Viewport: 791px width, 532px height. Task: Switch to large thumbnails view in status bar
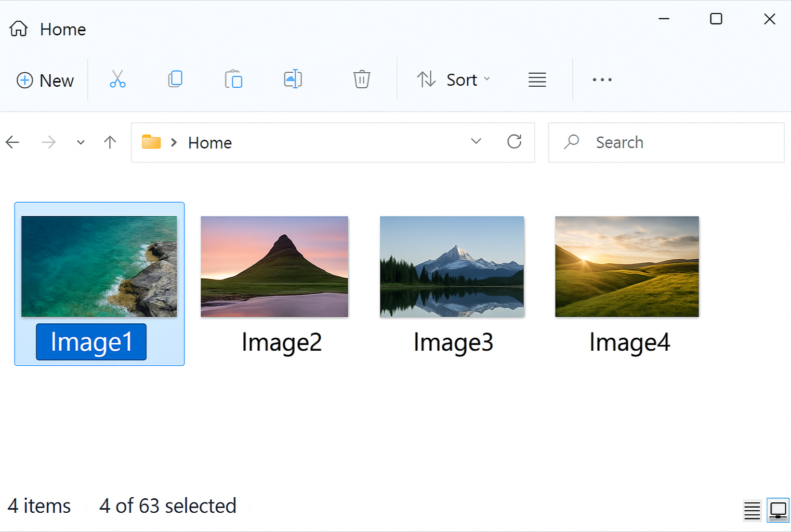pos(778,510)
